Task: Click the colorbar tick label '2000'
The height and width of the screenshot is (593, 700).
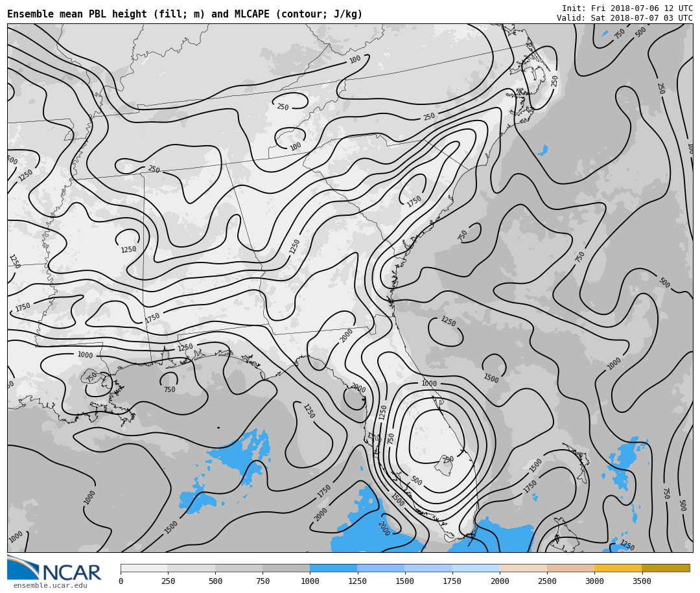Action: tap(500, 581)
